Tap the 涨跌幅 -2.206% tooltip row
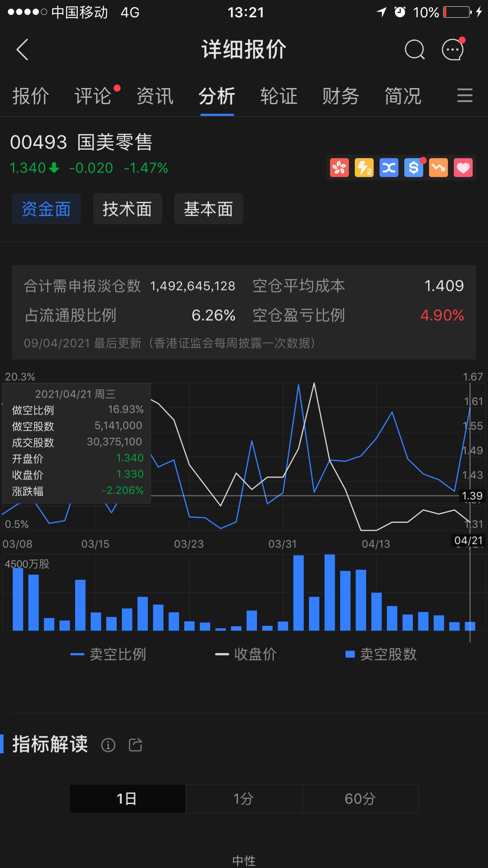The image size is (488, 868). click(x=77, y=491)
